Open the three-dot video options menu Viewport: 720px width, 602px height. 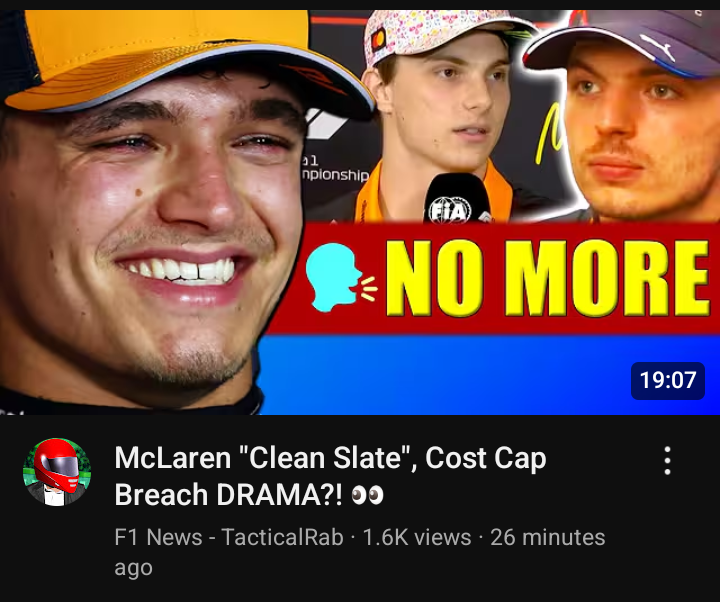pos(667,460)
